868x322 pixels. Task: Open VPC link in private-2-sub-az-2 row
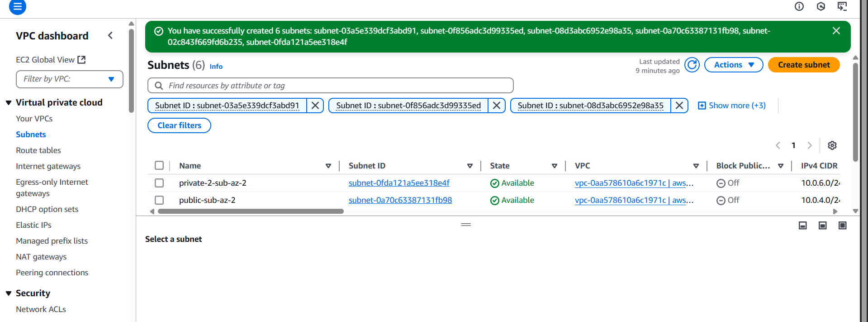(634, 183)
